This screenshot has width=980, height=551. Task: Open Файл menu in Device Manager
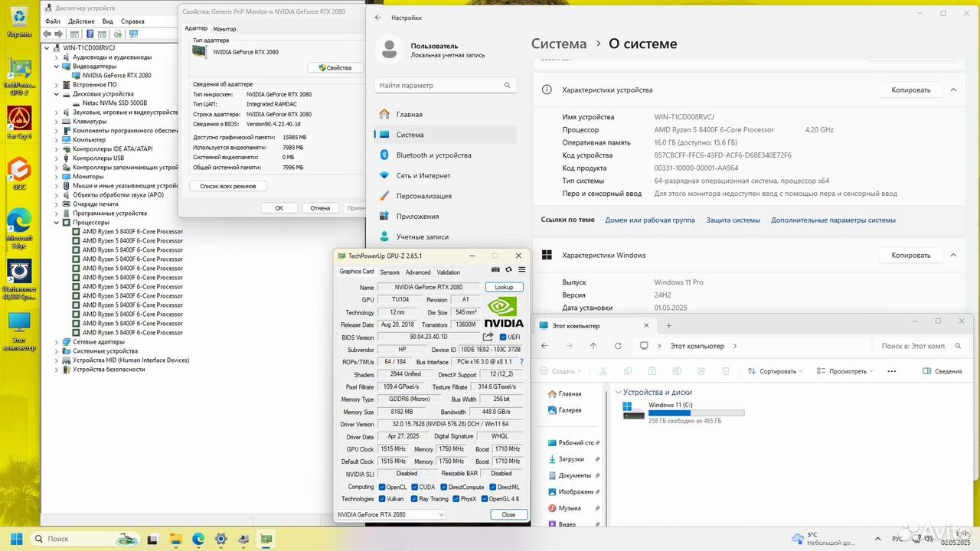pos(52,21)
